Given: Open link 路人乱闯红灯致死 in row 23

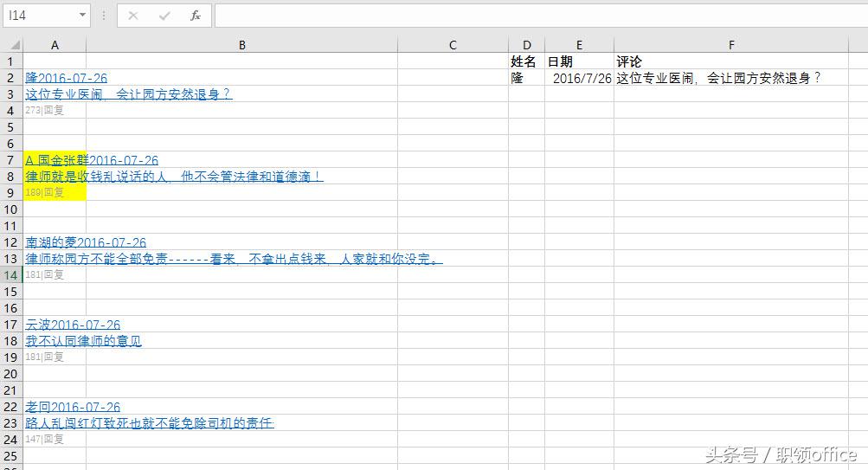Looking at the screenshot, I should point(150,423).
